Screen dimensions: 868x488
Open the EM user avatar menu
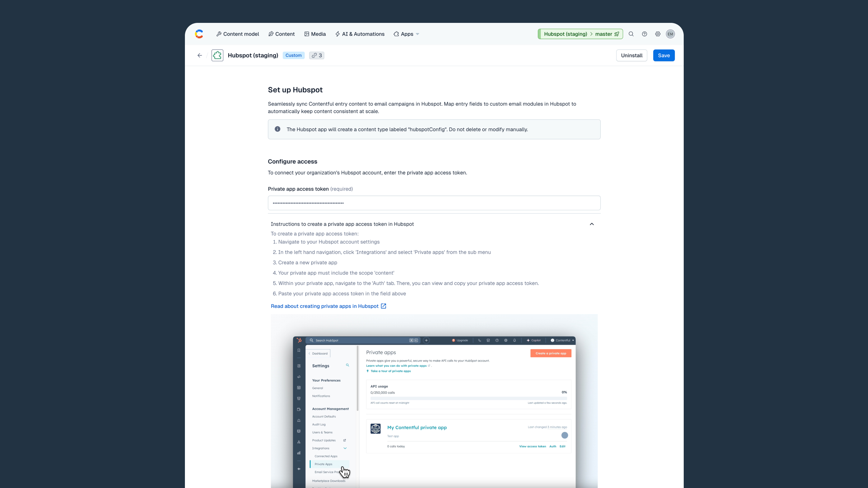click(x=670, y=34)
